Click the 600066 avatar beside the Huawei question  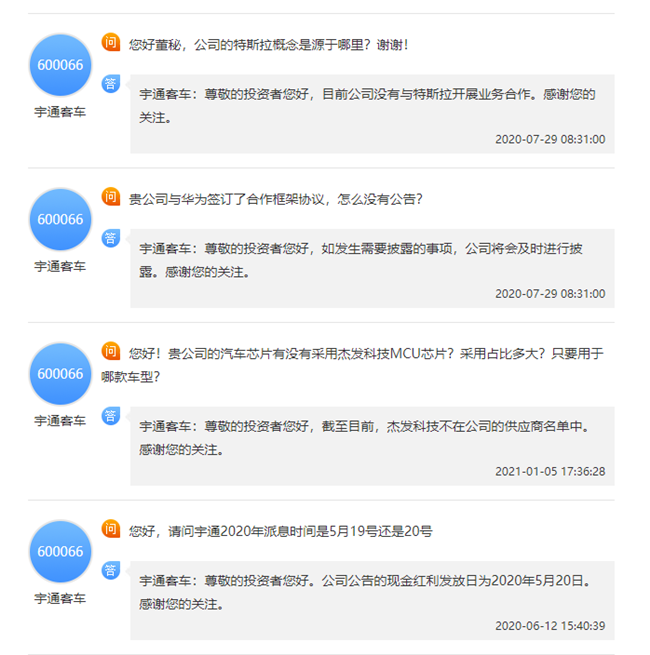point(60,220)
